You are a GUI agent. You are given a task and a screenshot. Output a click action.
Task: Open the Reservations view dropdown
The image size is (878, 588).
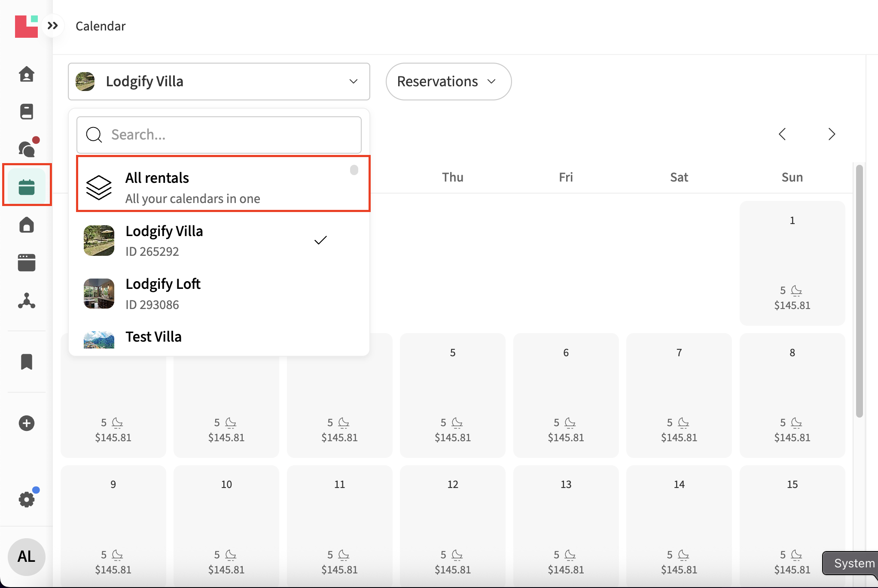pos(448,82)
